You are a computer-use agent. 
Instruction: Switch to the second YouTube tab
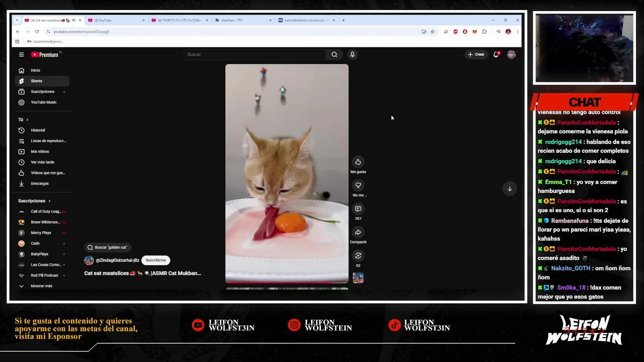click(116, 20)
